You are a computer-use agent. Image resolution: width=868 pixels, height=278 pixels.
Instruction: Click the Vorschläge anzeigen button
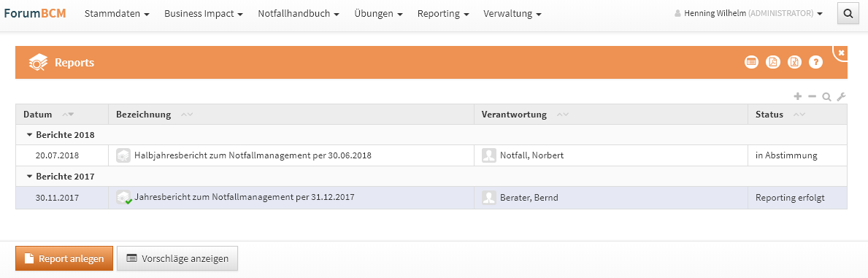click(177, 258)
